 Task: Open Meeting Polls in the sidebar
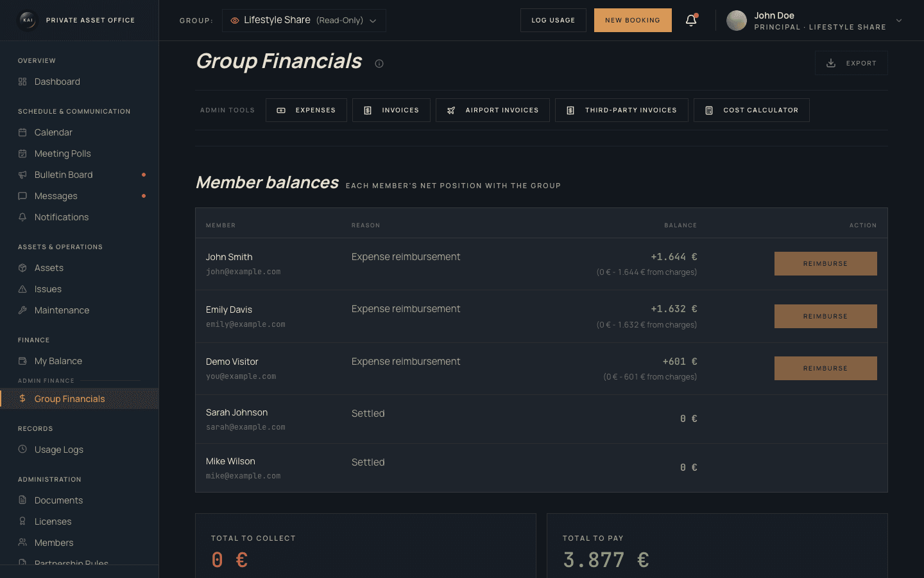click(x=80, y=153)
